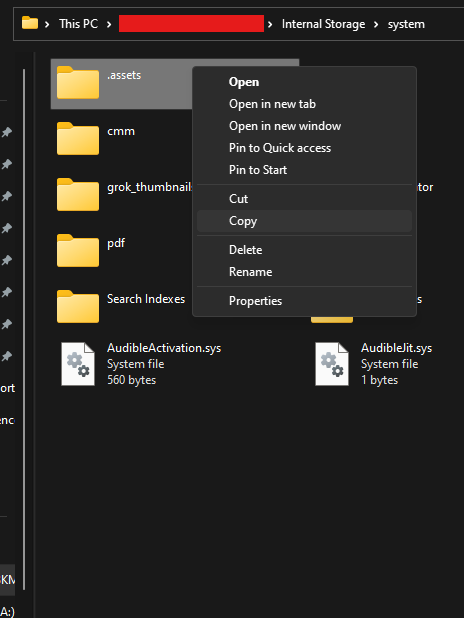Viewport: 464px width, 618px height.
Task: Expand the chevron after Internal Storage
Action: pos(376,24)
